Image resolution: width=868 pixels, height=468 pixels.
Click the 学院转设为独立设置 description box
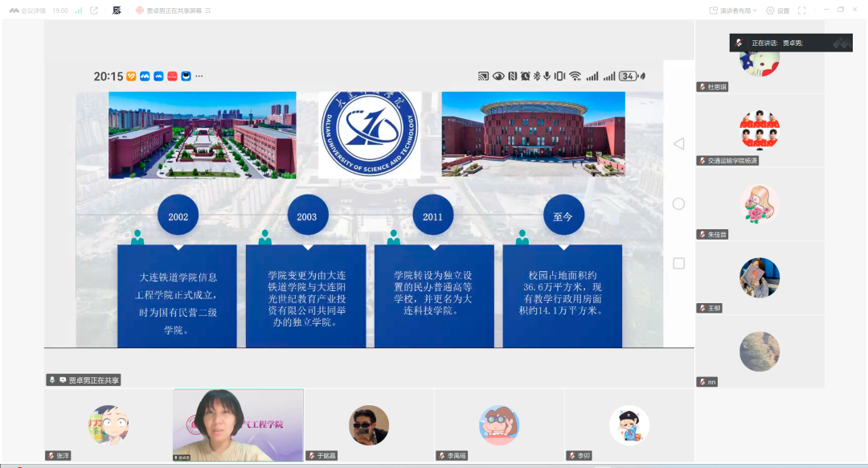click(x=434, y=296)
